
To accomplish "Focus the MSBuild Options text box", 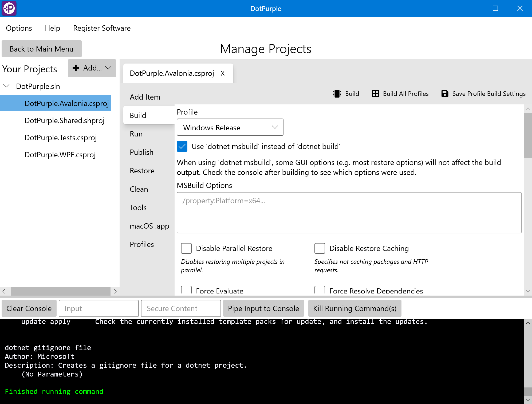I will coord(349,213).
